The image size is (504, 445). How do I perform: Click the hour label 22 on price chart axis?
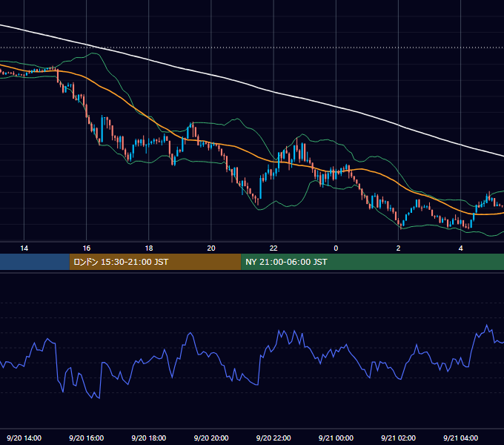click(x=273, y=248)
